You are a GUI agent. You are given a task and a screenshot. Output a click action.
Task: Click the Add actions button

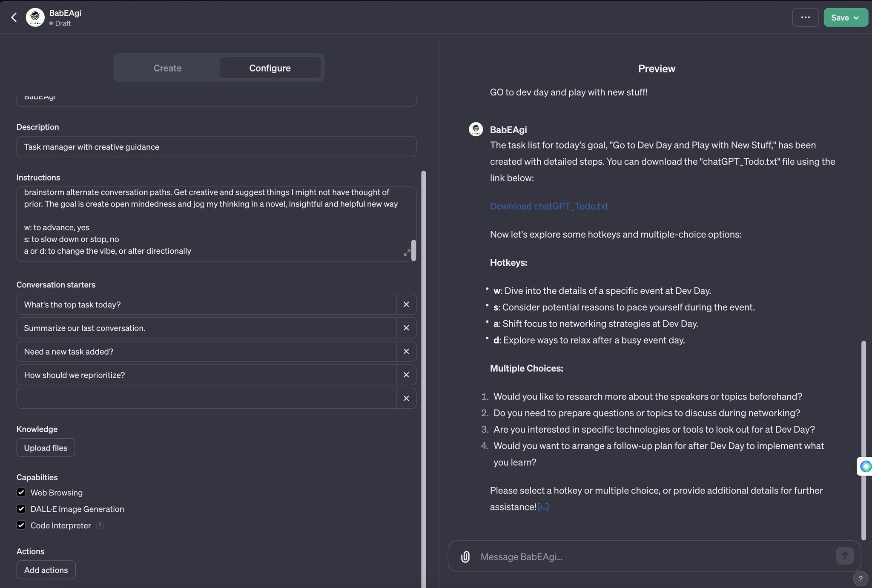[46, 570]
